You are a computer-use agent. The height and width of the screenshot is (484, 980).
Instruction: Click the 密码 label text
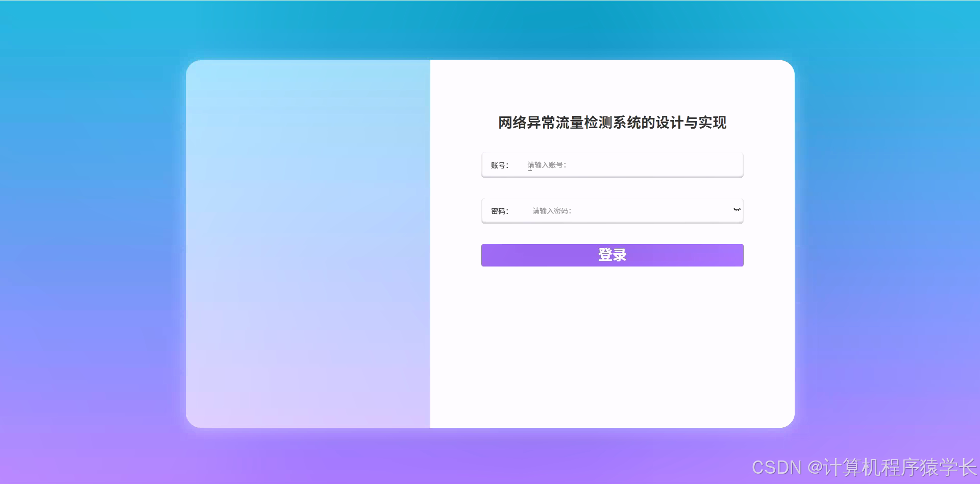pyautogui.click(x=499, y=210)
